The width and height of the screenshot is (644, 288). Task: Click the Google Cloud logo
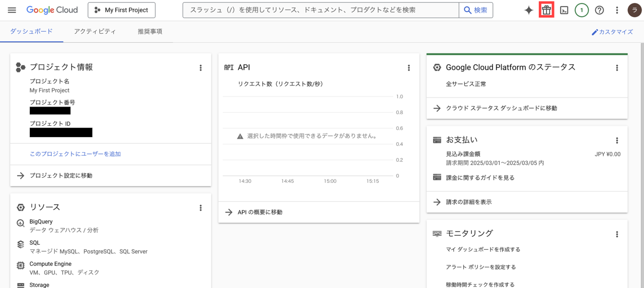[x=52, y=10]
